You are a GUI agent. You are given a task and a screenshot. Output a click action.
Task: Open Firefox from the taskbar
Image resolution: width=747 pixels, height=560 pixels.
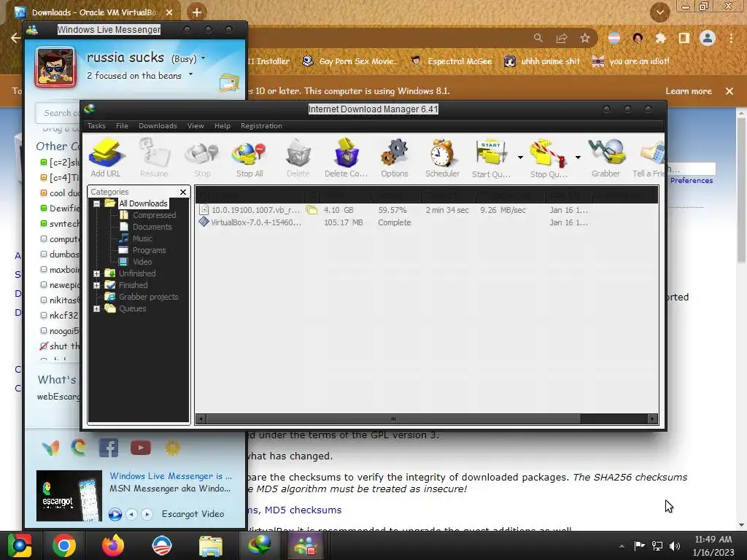pos(112,545)
